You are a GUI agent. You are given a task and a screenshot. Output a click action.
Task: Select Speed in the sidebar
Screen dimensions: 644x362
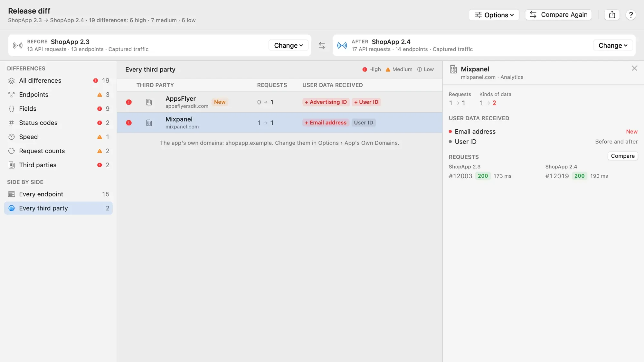coord(58,137)
